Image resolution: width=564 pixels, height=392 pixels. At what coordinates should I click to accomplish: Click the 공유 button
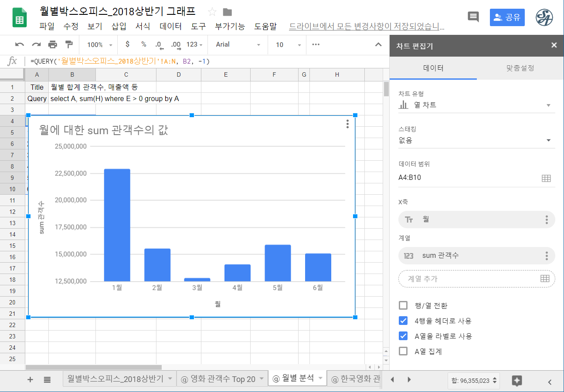[507, 17]
